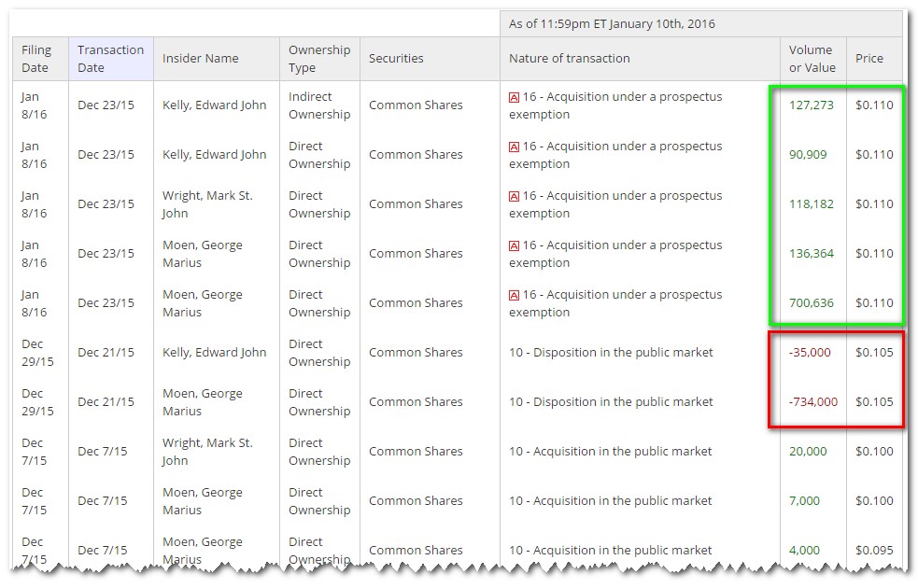Image resolution: width=918 pixels, height=588 pixels.
Task: Click the 7,000 acquisition volume value
Action: pos(804,500)
